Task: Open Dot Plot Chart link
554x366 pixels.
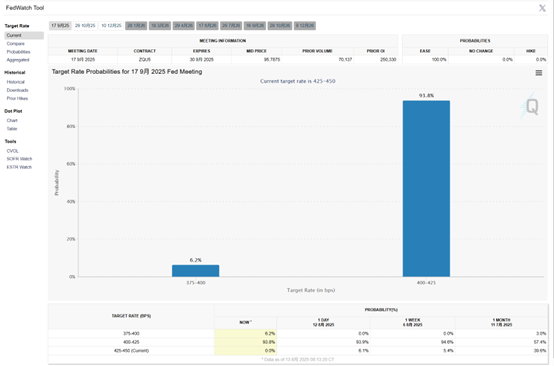Action: click(12, 120)
